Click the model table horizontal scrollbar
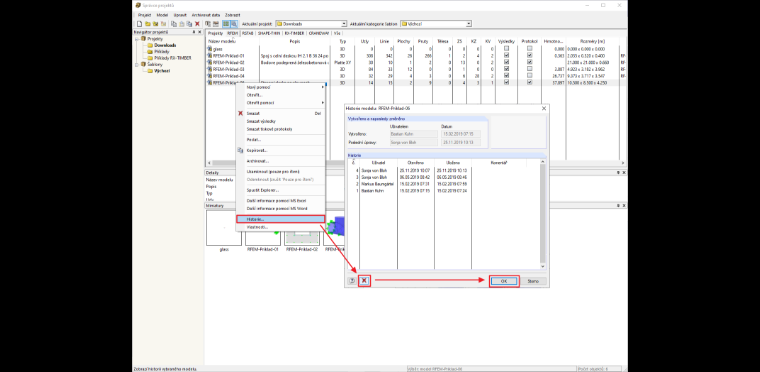Viewport: 760px width, 372px height. 415,163
